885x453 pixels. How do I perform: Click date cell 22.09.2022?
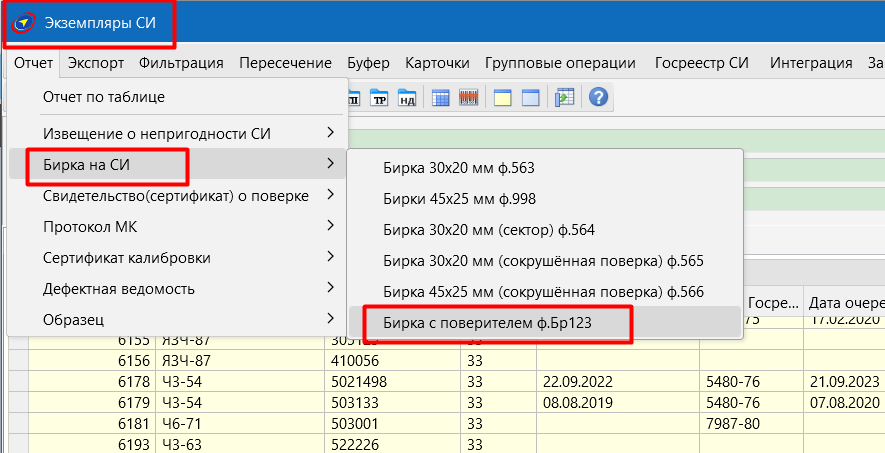coord(618,382)
